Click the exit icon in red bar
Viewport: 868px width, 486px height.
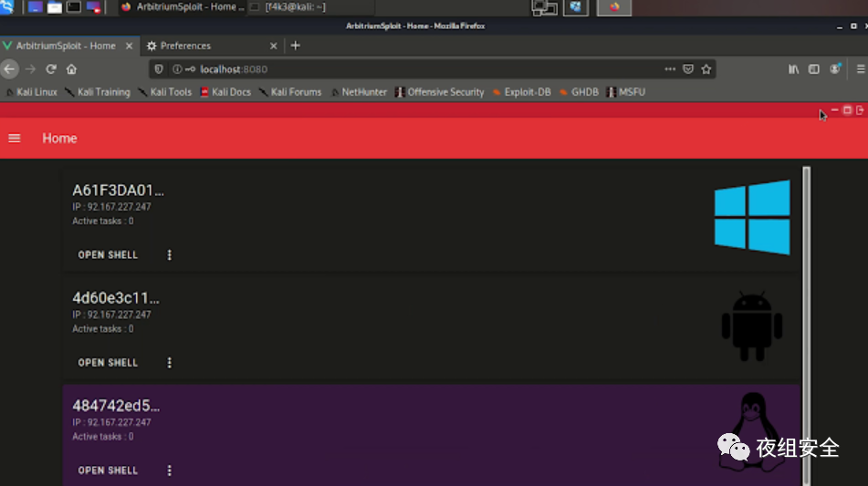(860, 110)
